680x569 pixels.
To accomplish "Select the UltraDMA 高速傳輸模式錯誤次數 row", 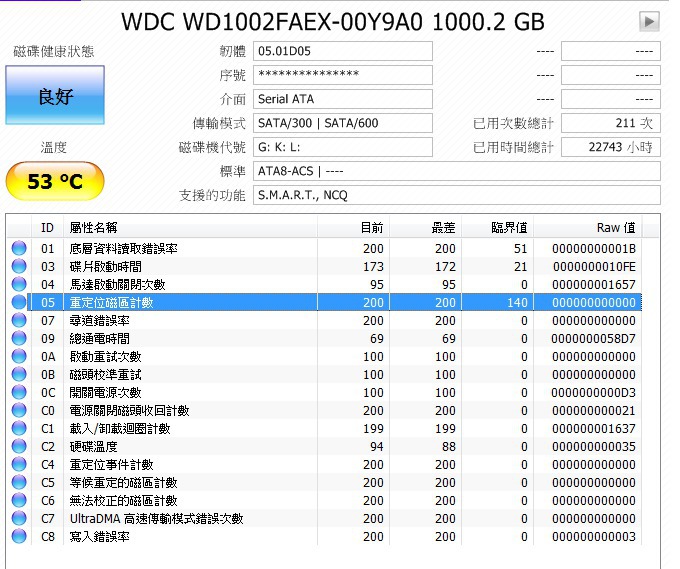I will [324, 518].
